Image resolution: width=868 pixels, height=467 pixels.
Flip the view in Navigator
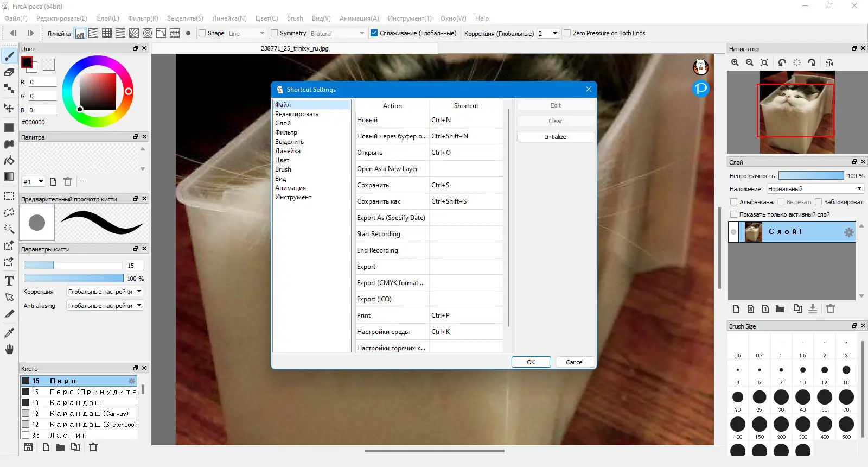pyautogui.click(x=829, y=62)
